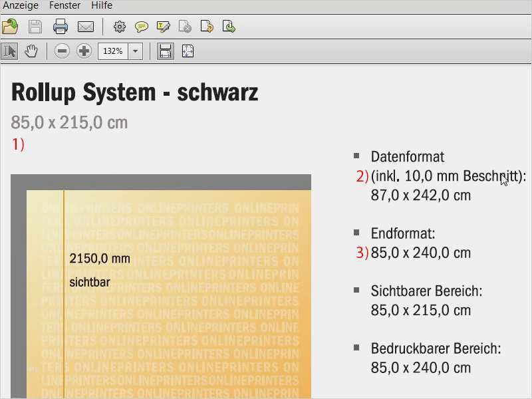
Task: Click the 132% zoom value field
Action: (113, 51)
